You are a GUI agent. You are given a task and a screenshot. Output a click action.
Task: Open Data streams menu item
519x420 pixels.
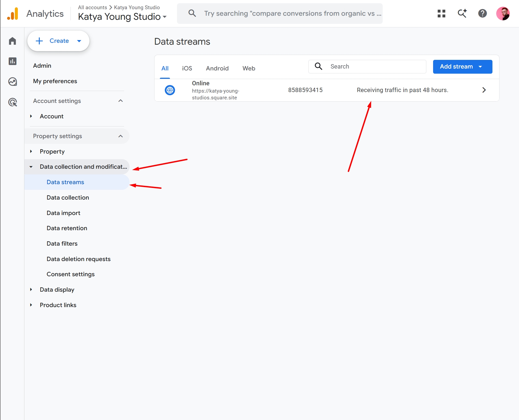coord(77,182)
